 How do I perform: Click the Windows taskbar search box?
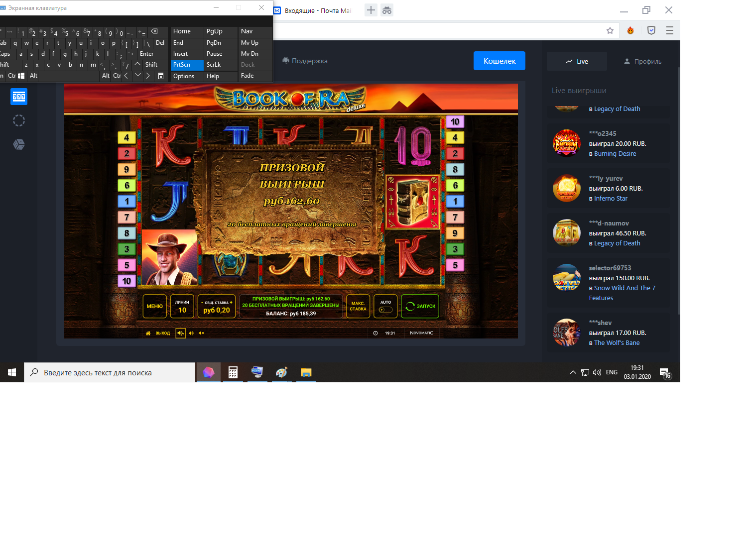[x=110, y=372]
